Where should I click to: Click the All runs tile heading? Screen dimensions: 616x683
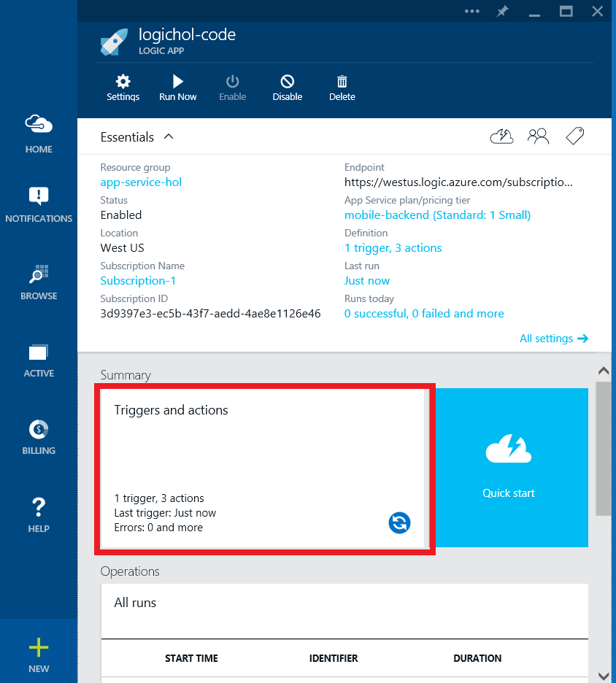pyautogui.click(x=135, y=603)
